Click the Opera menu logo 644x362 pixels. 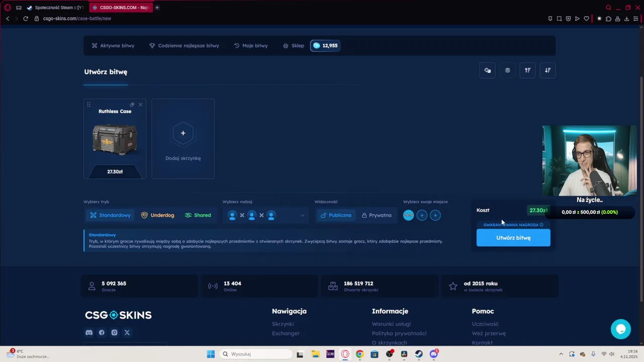[8, 8]
